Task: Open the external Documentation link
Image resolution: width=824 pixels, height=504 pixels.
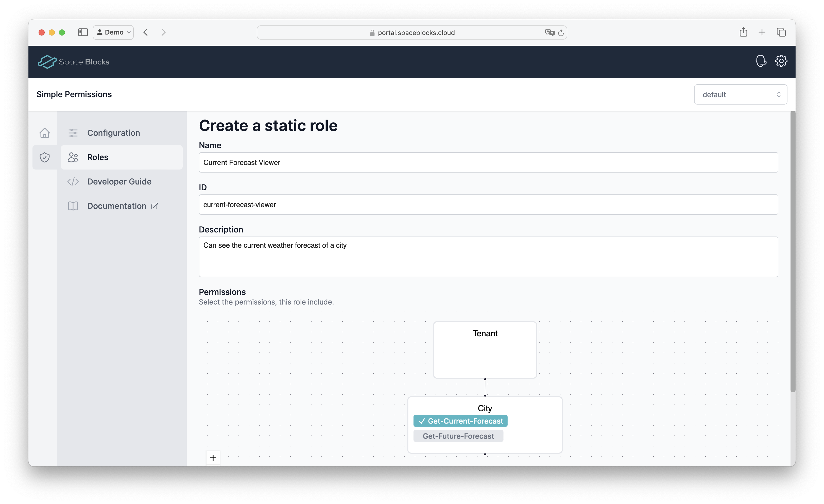Action: [x=117, y=206]
